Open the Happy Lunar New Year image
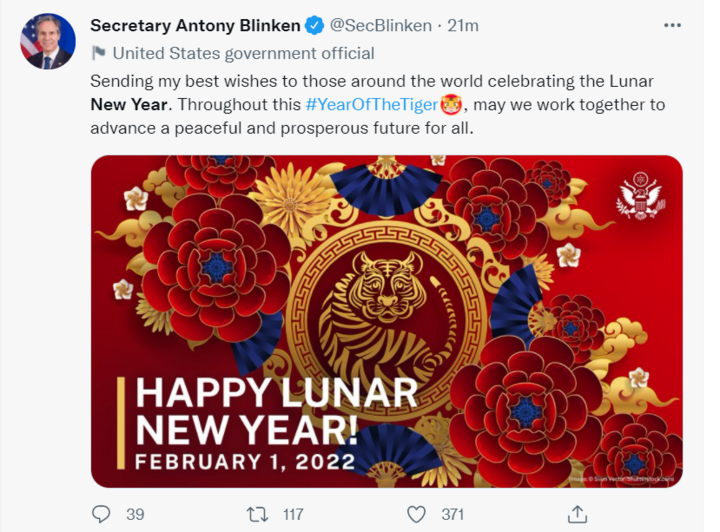 (x=387, y=321)
